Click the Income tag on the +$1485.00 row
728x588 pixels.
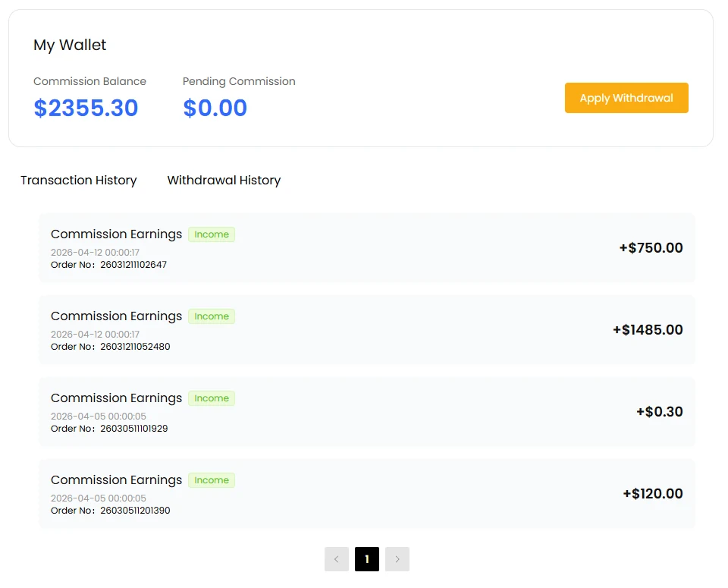coord(212,316)
